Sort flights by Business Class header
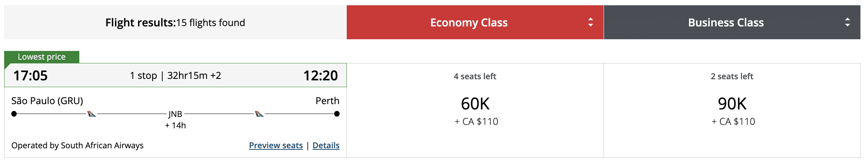Viewport: 868px width, 163px height. (x=726, y=23)
